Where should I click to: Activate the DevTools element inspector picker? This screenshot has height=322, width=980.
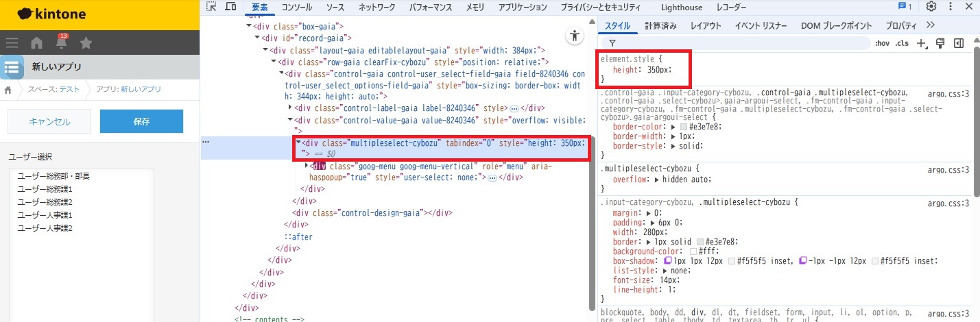tap(211, 7)
